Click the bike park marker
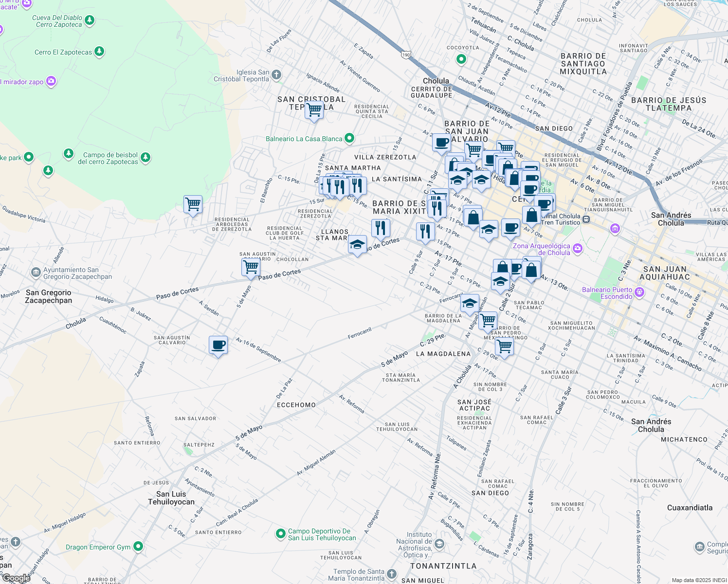Screen dimensions: 728x584 pos(28,157)
